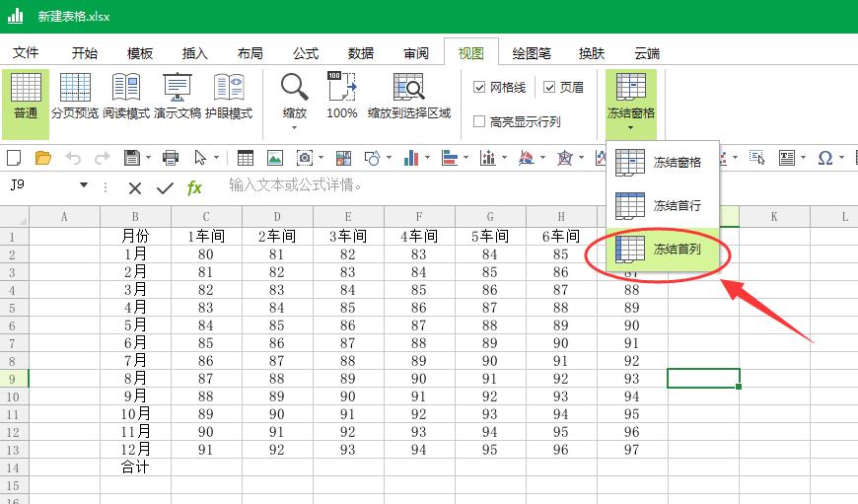Switch to the 审阅 review tab
The width and height of the screenshot is (858, 504).
coord(416,53)
